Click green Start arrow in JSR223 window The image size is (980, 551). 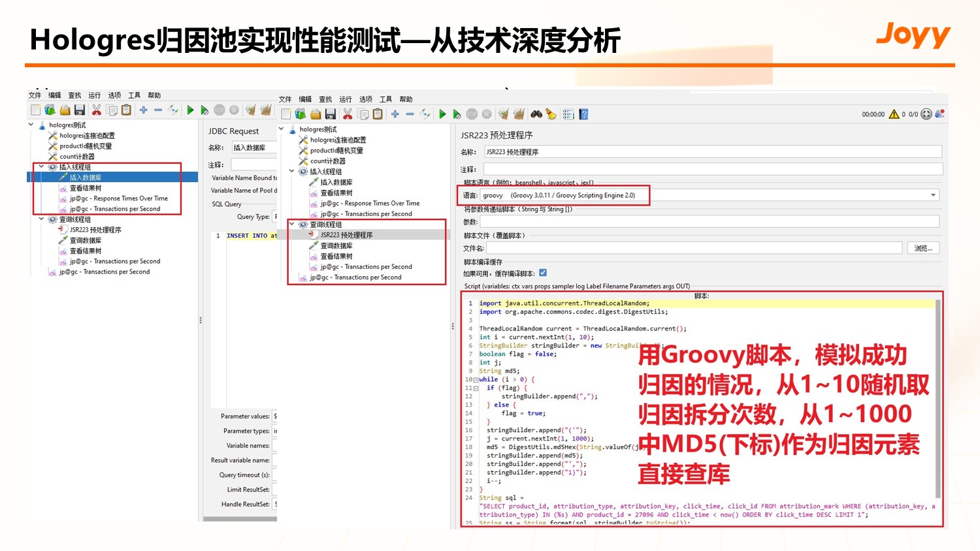click(x=442, y=114)
